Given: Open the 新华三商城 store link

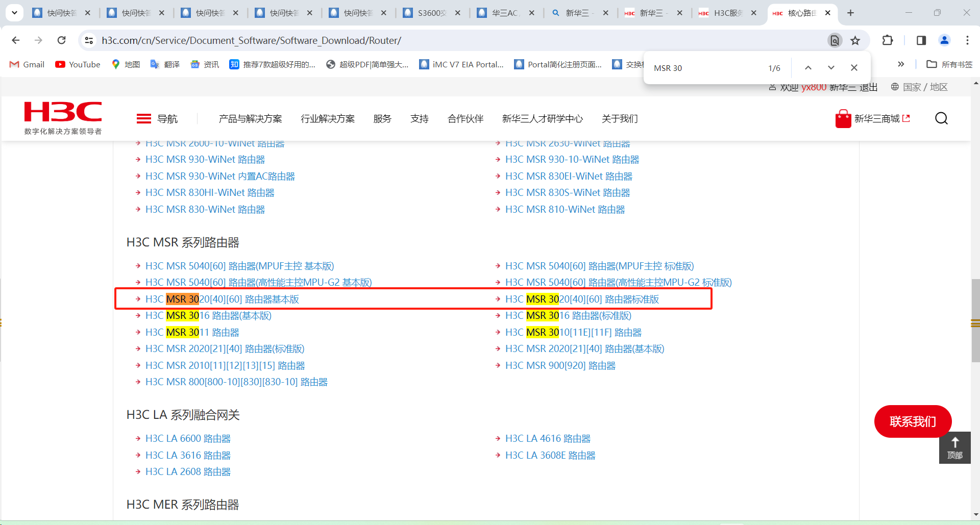Looking at the screenshot, I should 873,119.
